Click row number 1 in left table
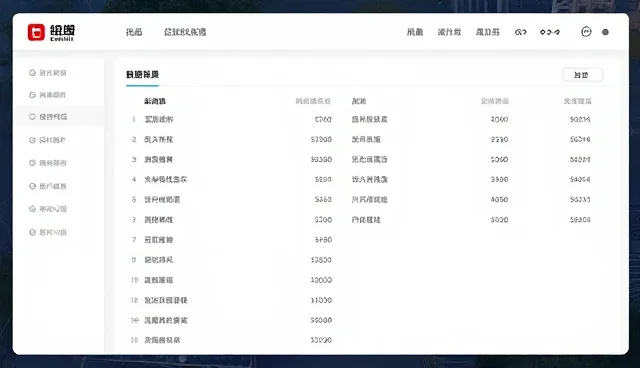This screenshot has height=368, width=640. tap(133, 119)
